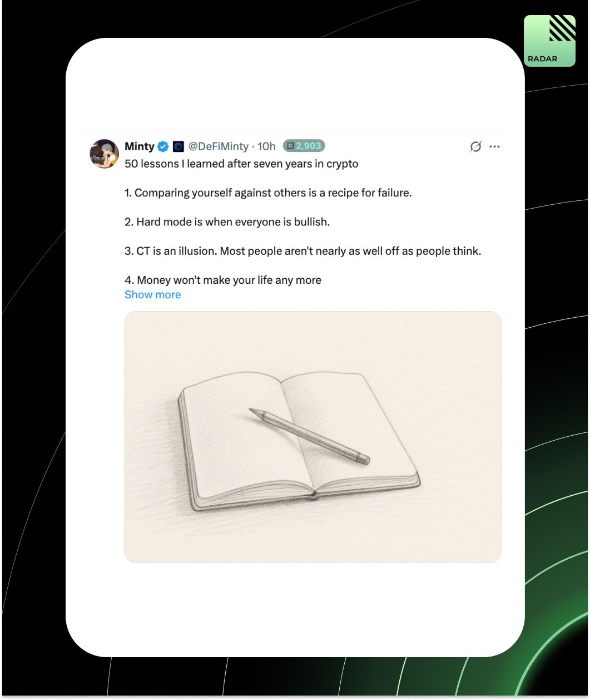Click the pencil in the drawing

tap(309, 436)
